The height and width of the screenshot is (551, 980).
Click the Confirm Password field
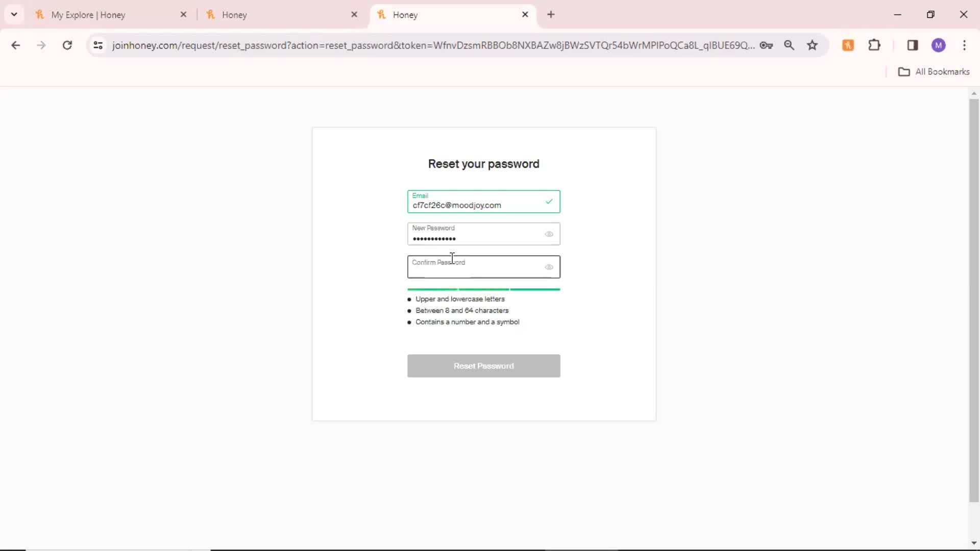pyautogui.click(x=483, y=267)
